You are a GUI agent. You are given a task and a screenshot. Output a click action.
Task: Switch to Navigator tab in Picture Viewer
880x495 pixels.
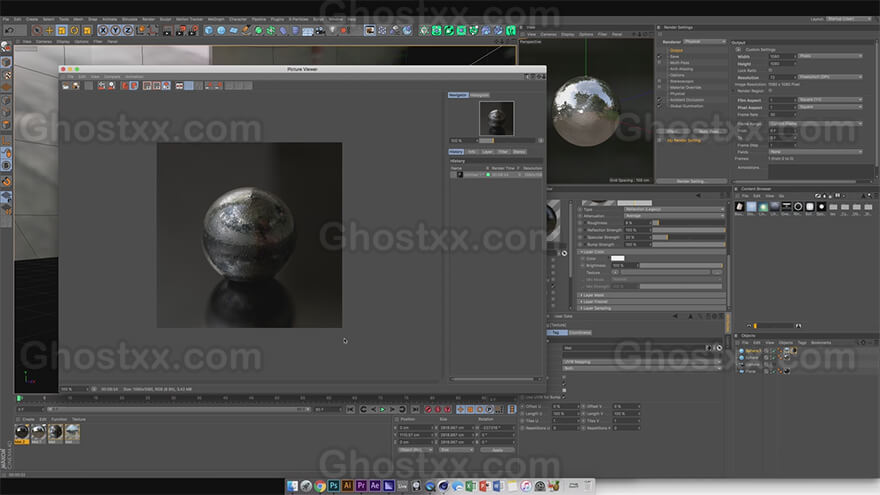458,95
